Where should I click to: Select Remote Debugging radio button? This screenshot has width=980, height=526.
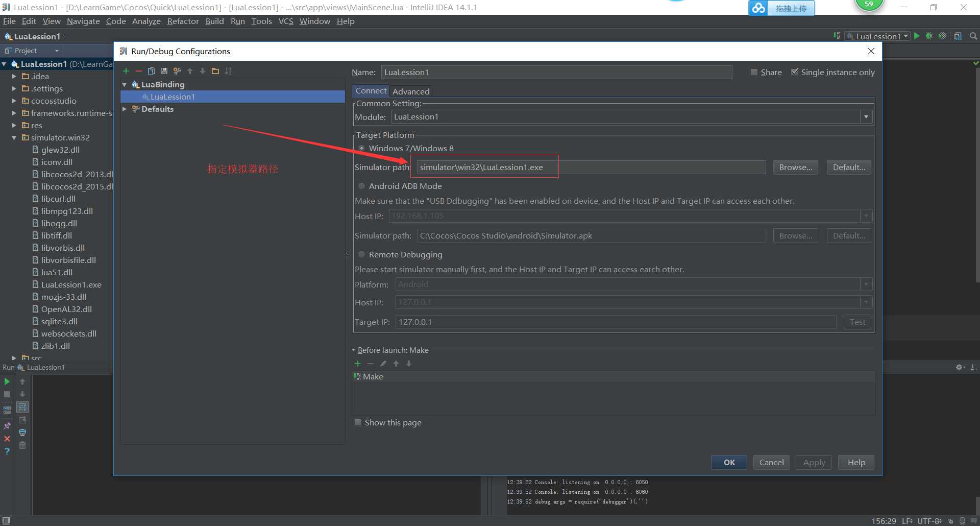tap(361, 254)
